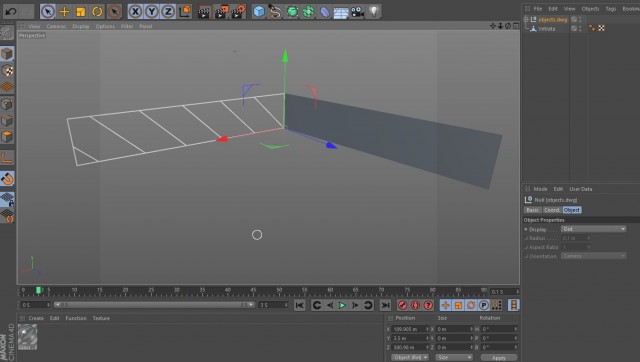
Task: Jump to end of animation
Action: 385,305
